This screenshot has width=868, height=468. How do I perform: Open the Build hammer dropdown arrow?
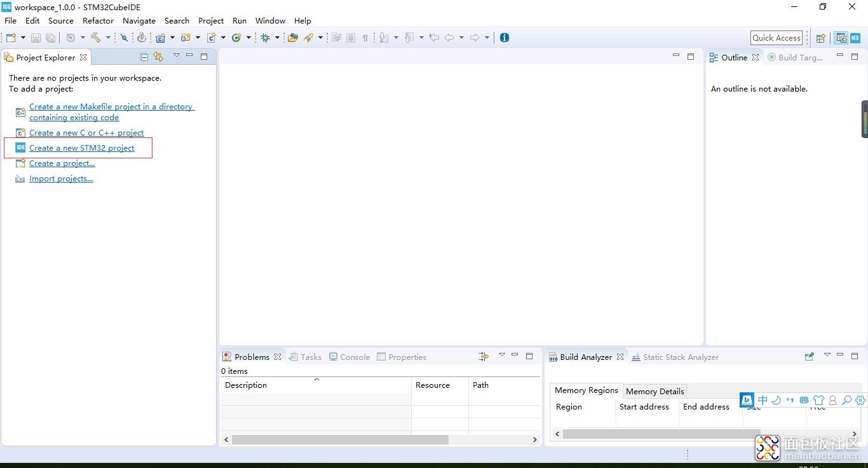pyautogui.click(x=108, y=38)
